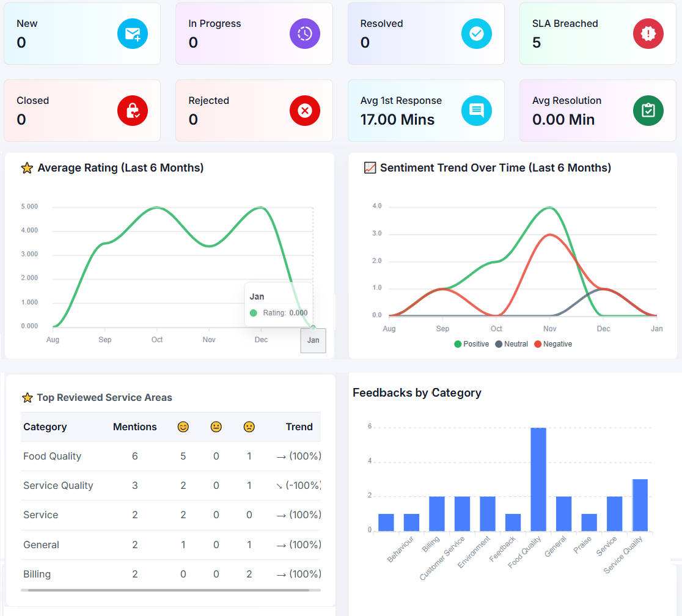Click the New tickets envelope icon

point(133,34)
